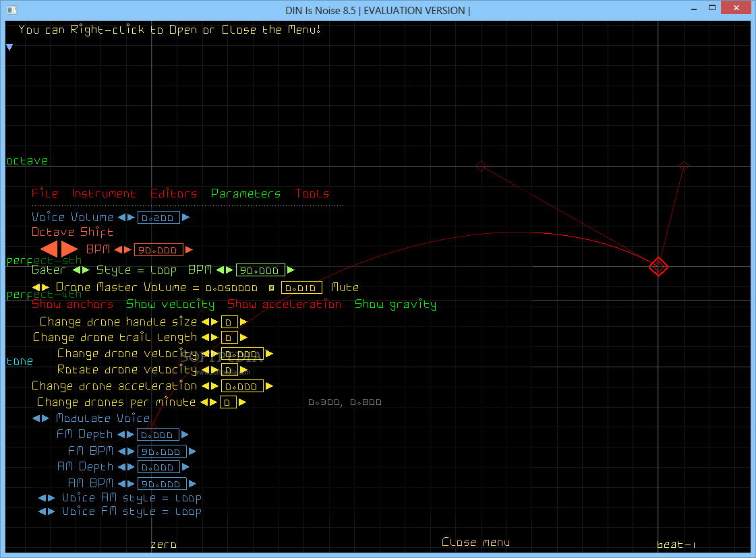The image size is (756, 558).
Task: Minimize the DIN Is Noise window
Action: (x=694, y=9)
